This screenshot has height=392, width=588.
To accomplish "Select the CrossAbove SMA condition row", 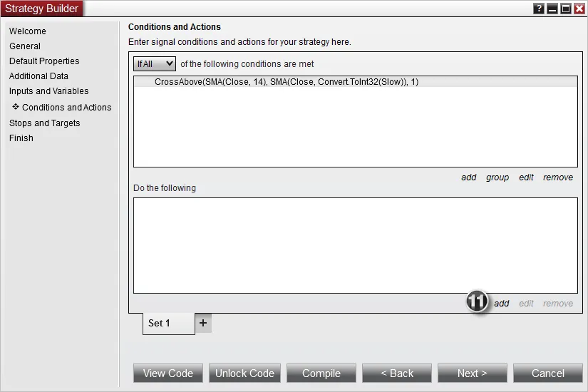I will tap(356, 82).
